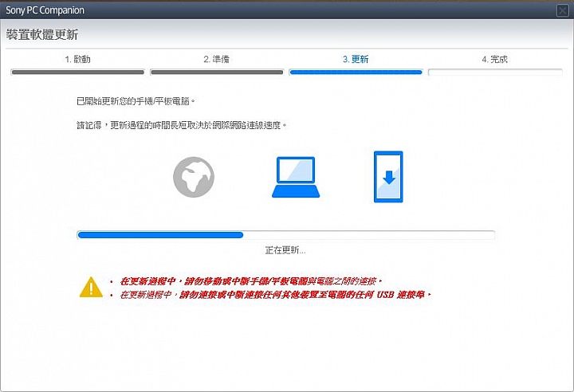The height and width of the screenshot is (392, 574).
Task: Click the text about 網際網路連線速度
Action: (x=182, y=126)
